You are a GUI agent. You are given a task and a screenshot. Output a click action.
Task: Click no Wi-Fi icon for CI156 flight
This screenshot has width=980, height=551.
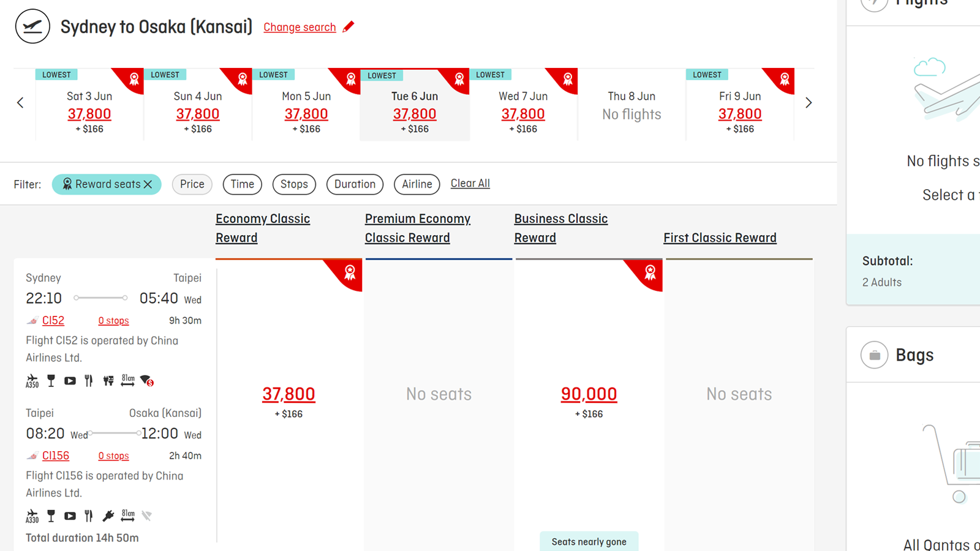tap(146, 516)
